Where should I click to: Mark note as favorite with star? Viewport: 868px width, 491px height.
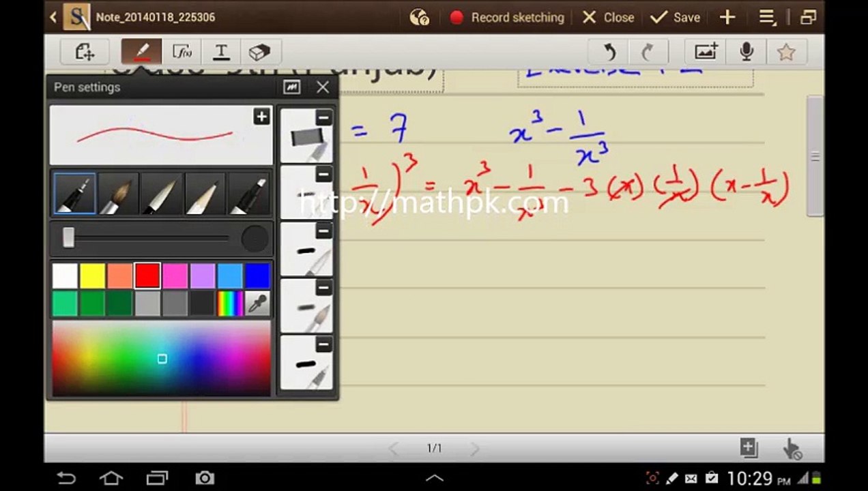point(786,52)
